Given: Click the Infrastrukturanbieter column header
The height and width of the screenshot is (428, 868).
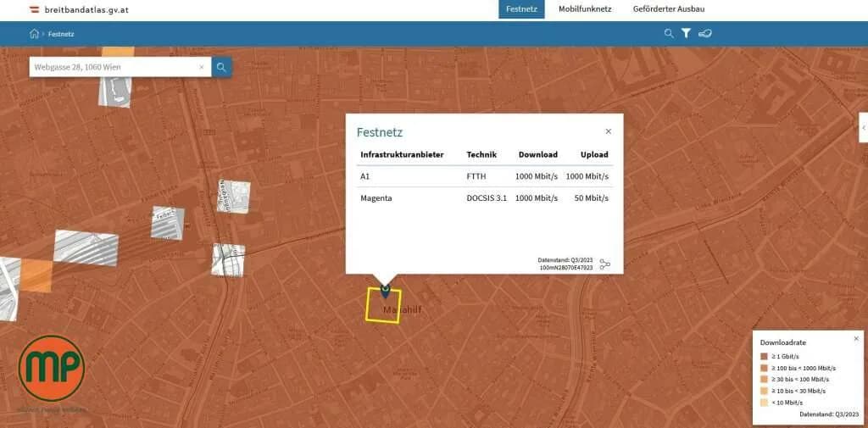Looking at the screenshot, I should click(402, 154).
